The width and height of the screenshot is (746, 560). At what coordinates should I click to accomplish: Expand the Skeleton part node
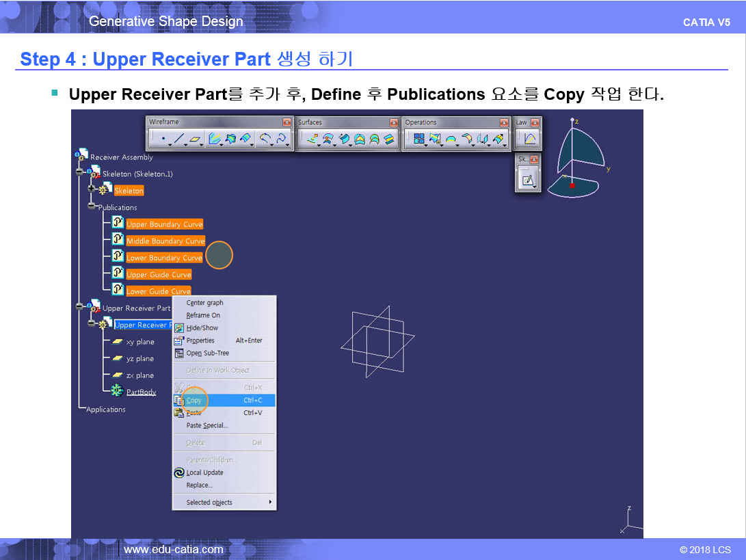click(x=92, y=189)
